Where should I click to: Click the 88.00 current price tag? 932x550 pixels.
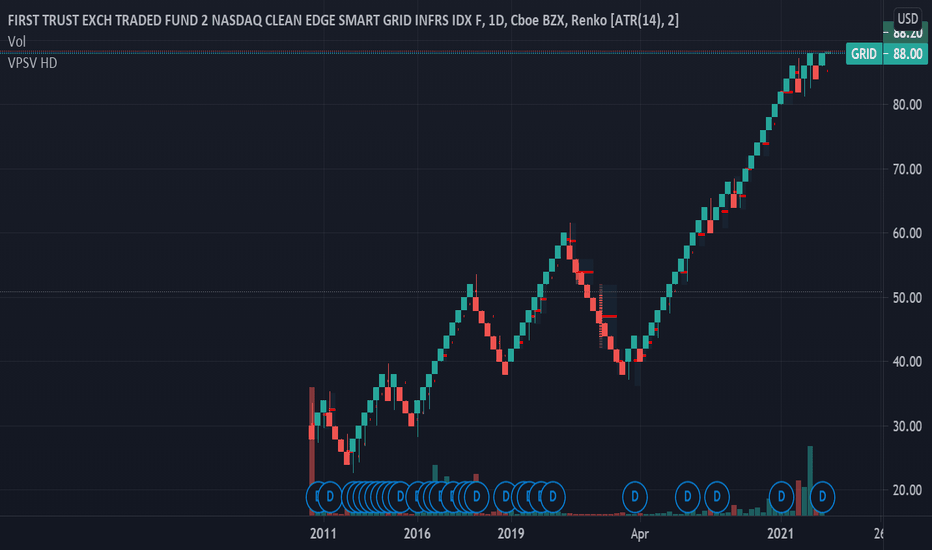click(x=906, y=54)
